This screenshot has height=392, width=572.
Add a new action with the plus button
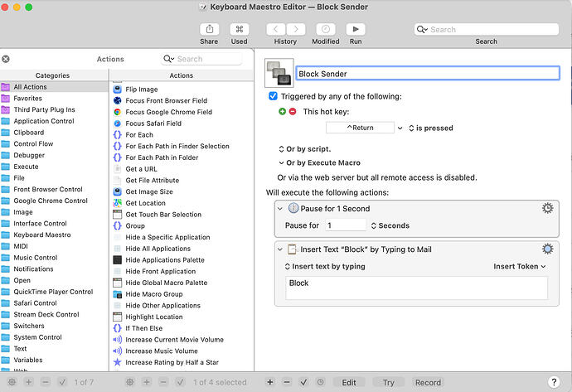(x=270, y=382)
